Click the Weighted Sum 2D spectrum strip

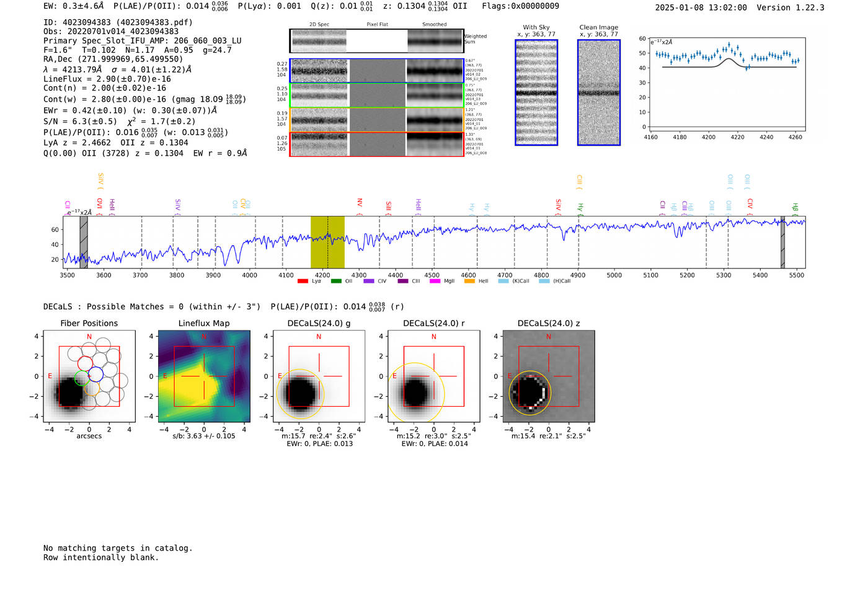(376, 41)
